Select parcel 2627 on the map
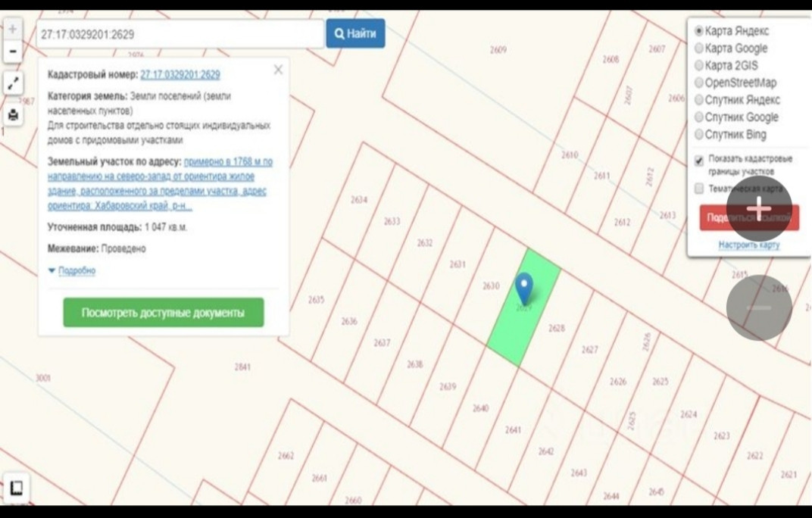The height and width of the screenshot is (518, 812). (589, 350)
